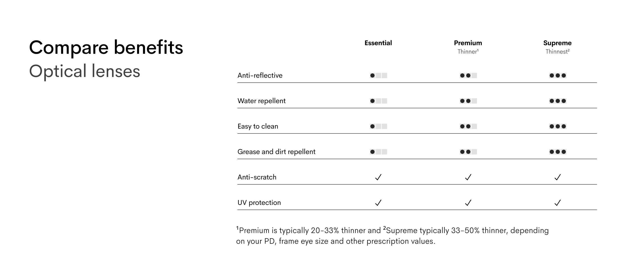Click the Compare benefits heading
644x278 pixels.
pyautogui.click(x=106, y=48)
